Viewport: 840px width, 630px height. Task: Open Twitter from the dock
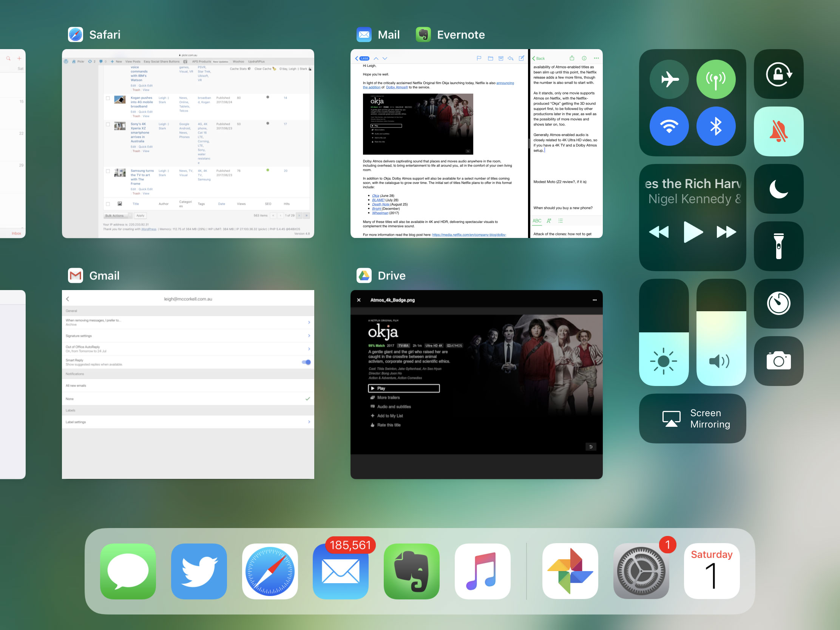[x=199, y=571]
